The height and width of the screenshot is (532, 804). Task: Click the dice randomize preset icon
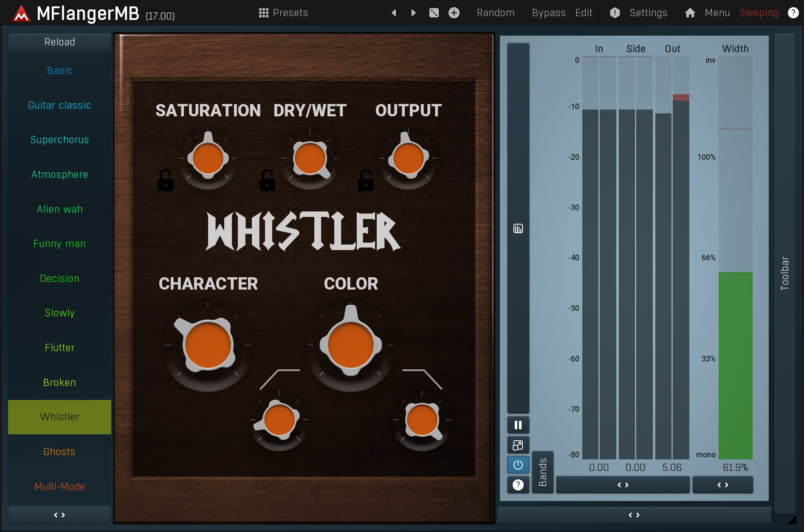pyautogui.click(x=434, y=13)
